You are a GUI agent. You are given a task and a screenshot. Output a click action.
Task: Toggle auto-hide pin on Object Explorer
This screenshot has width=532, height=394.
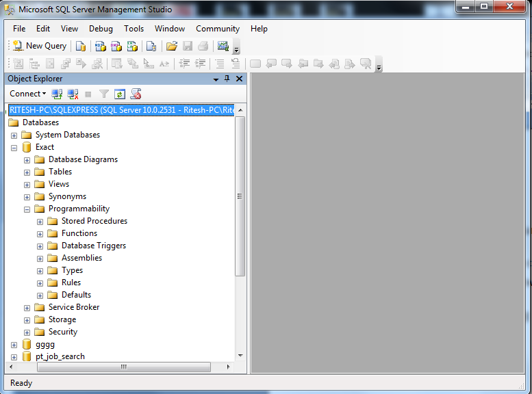pyautogui.click(x=227, y=79)
